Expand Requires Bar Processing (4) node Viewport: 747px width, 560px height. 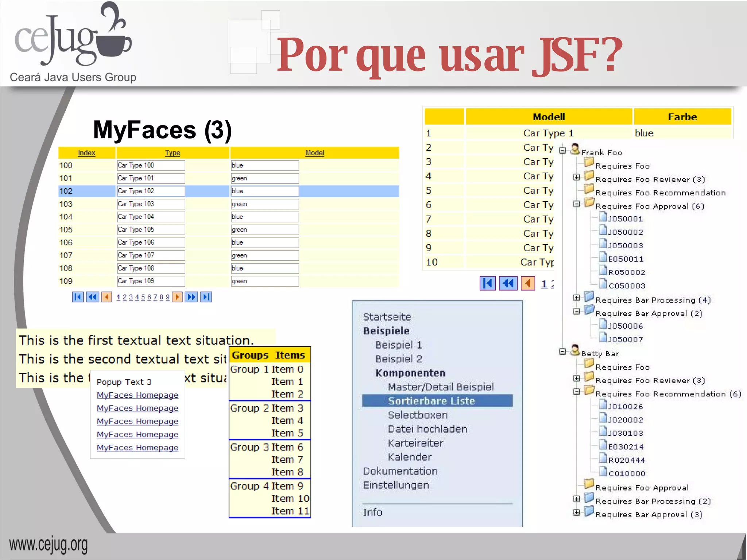[x=577, y=298]
